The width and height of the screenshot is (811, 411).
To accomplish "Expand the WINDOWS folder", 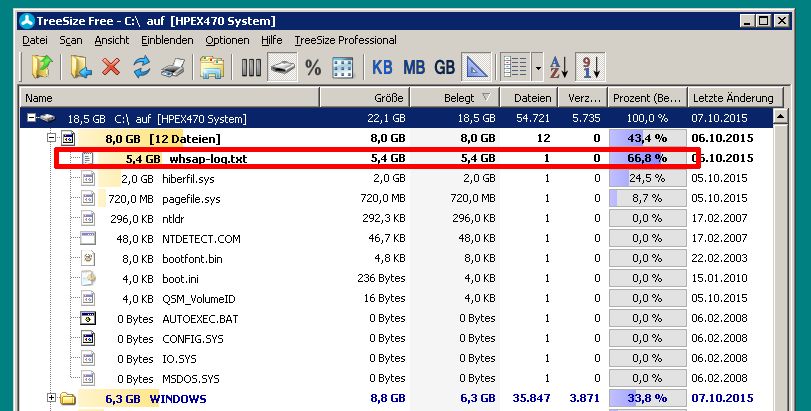I will [52, 399].
